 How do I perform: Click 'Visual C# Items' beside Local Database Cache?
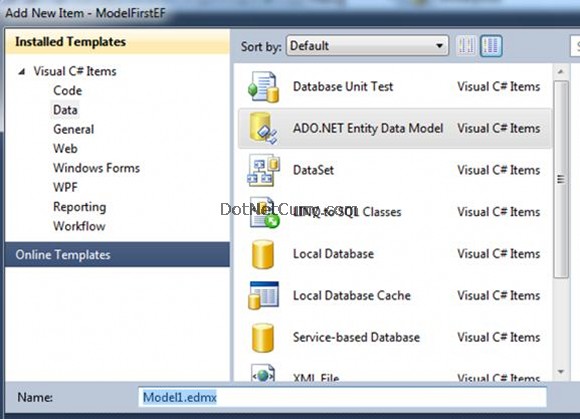click(x=499, y=295)
